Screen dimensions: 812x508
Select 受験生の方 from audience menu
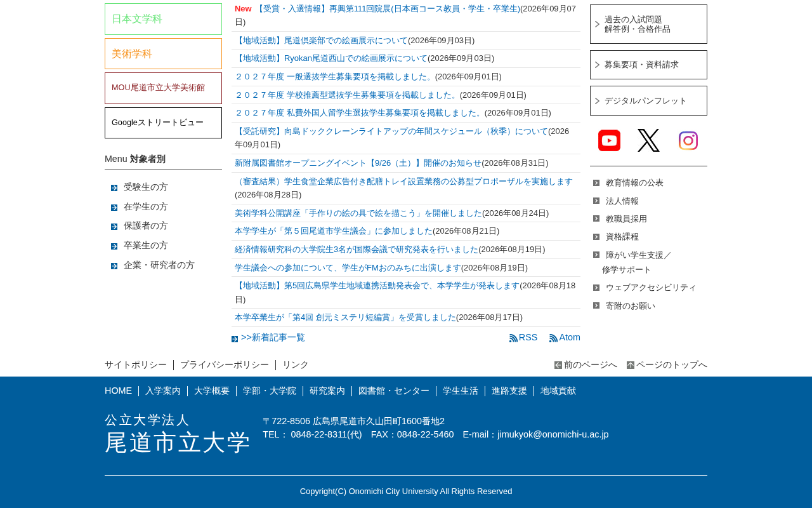click(146, 187)
